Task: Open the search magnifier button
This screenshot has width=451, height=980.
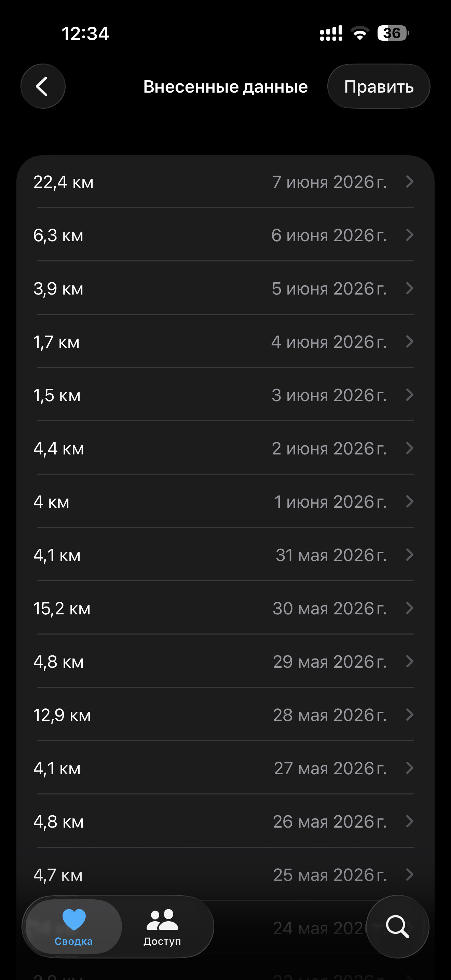Action: click(397, 926)
